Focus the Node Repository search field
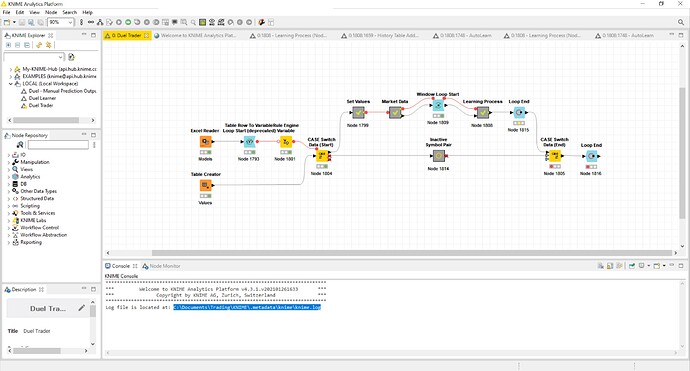The width and height of the screenshot is (690, 371). (x=58, y=145)
